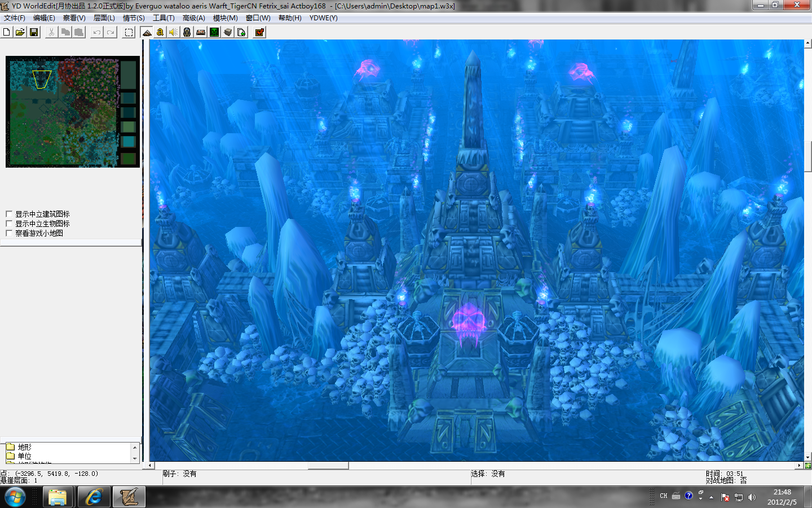Viewport: 812px width, 508px height.
Task: Show hidden tray icons arrow
Action: 712,497
